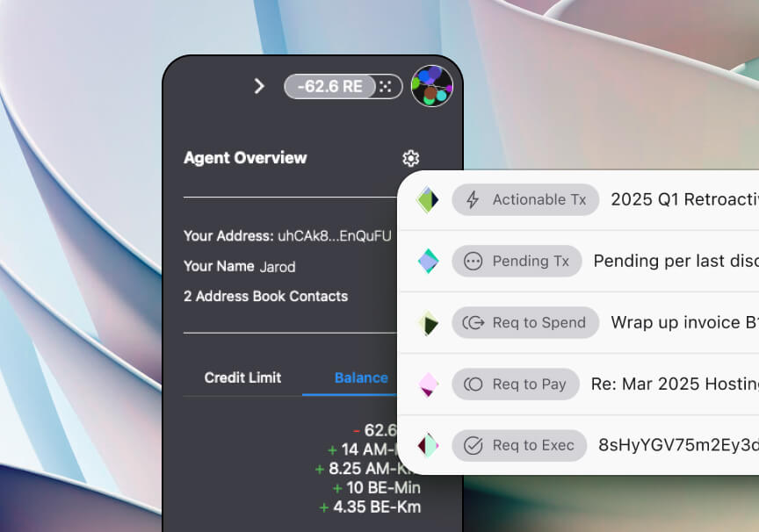Select the Balance tab

pos(361,377)
